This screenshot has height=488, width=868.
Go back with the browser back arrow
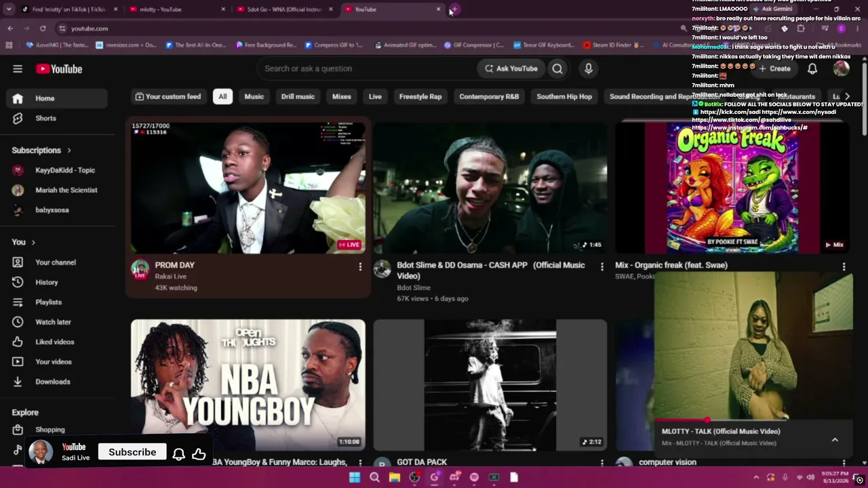(x=10, y=28)
